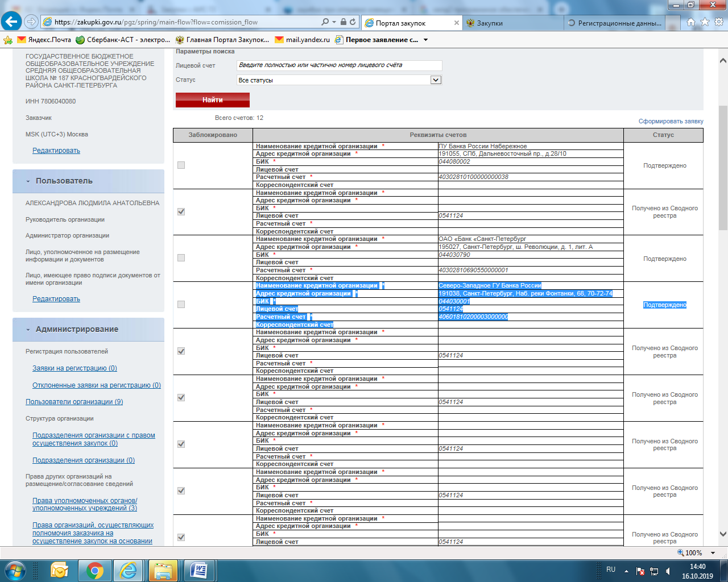The width and height of the screenshot is (728, 582).
Task: Click the refresh icon in address bar
Action: [353, 22]
